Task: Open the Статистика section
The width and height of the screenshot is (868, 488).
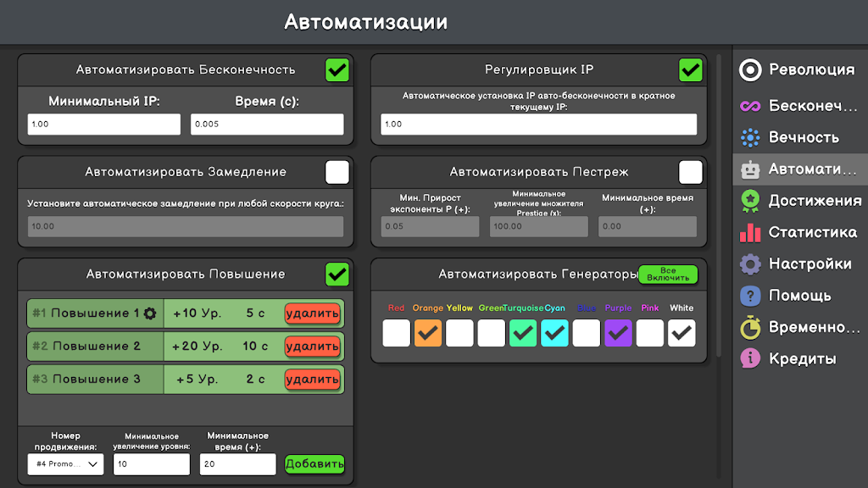Action: click(800, 232)
